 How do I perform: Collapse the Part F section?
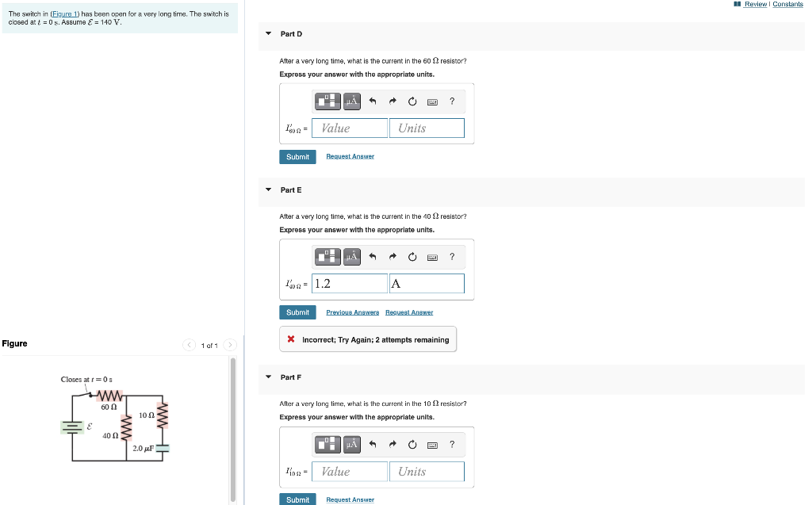pyautogui.click(x=270, y=377)
